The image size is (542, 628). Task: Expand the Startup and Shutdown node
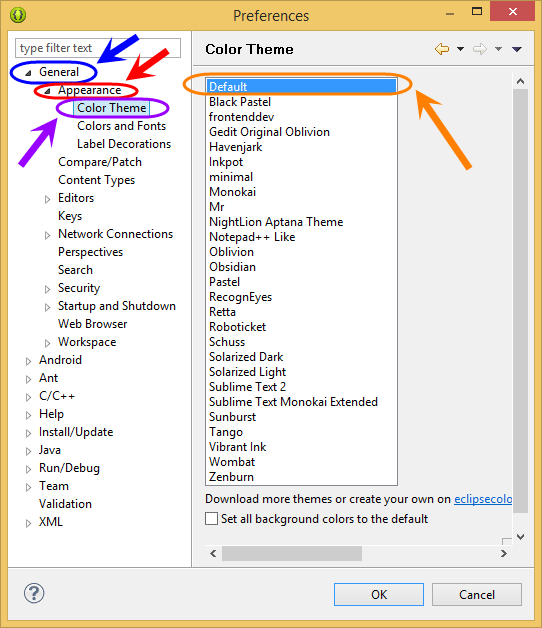[x=47, y=307]
